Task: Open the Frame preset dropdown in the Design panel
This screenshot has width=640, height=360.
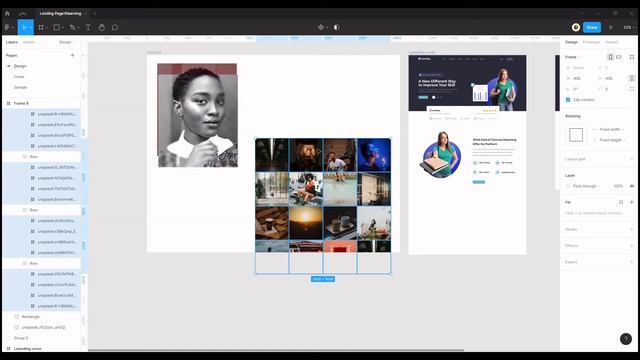Action: tap(573, 57)
